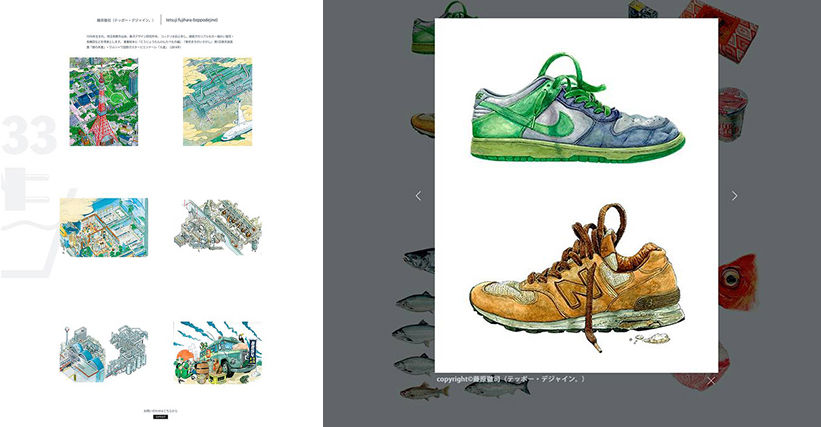821x427 pixels.
Task: Click the copyright caption below the lightbox
Action: tap(511, 379)
